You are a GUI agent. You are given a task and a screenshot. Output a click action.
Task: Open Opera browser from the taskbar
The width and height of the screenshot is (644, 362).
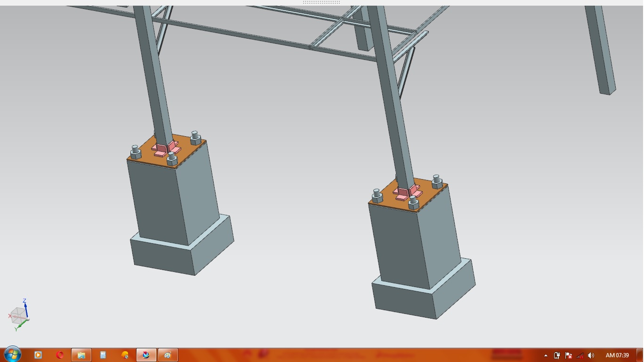pos(60,355)
